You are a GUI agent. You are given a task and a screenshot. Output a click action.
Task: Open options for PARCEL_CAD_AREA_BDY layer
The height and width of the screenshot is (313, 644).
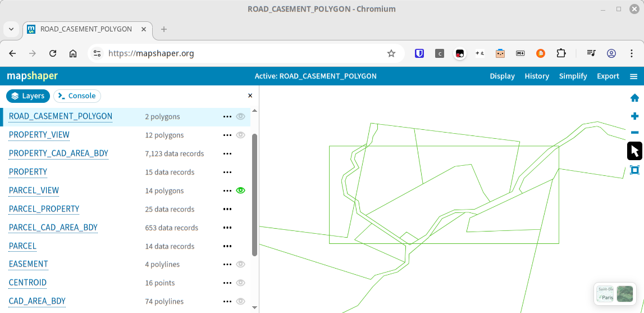pyautogui.click(x=227, y=228)
